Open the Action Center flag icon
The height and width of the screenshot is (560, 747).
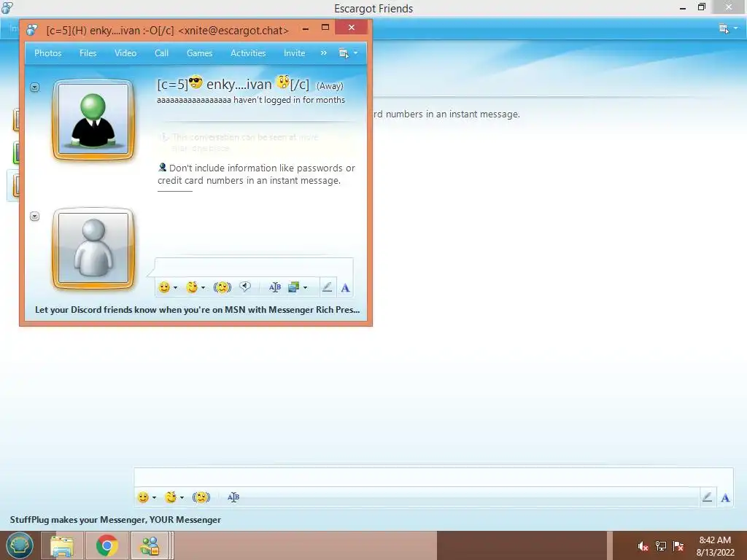pyautogui.click(x=678, y=546)
